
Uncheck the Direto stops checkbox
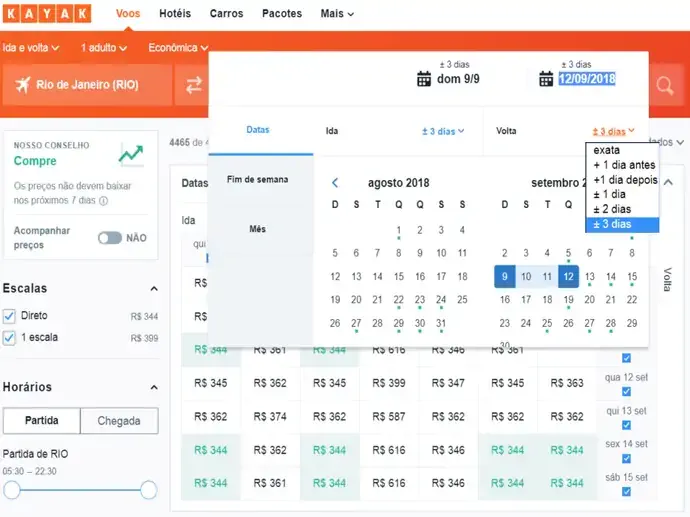point(9,316)
